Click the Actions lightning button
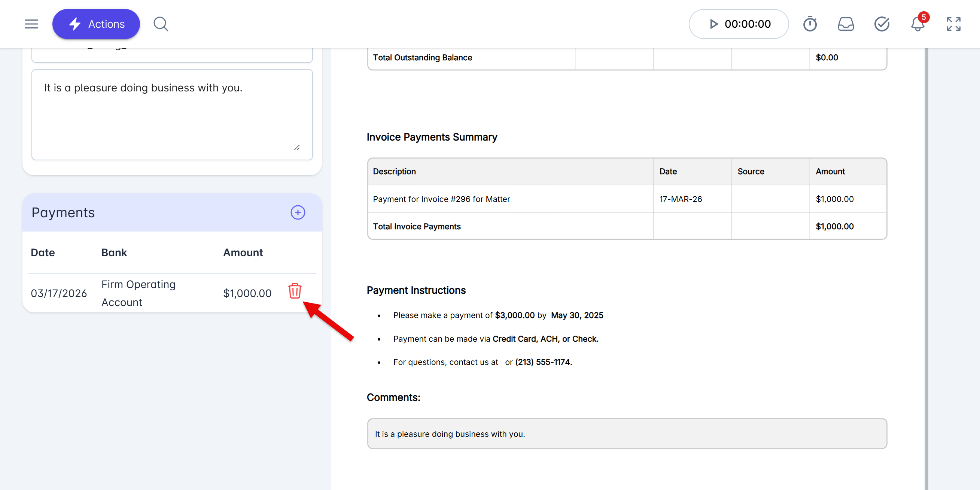 click(x=96, y=24)
